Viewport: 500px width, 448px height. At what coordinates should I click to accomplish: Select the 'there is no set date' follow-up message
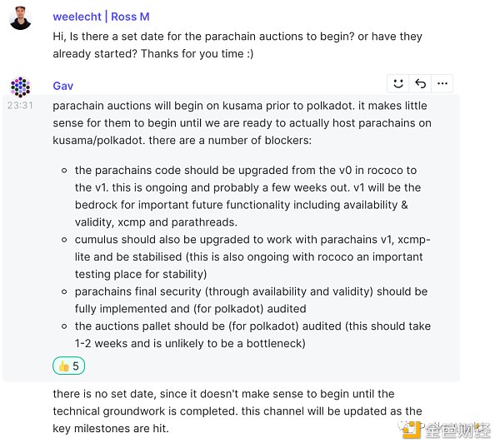click(237, 411)
